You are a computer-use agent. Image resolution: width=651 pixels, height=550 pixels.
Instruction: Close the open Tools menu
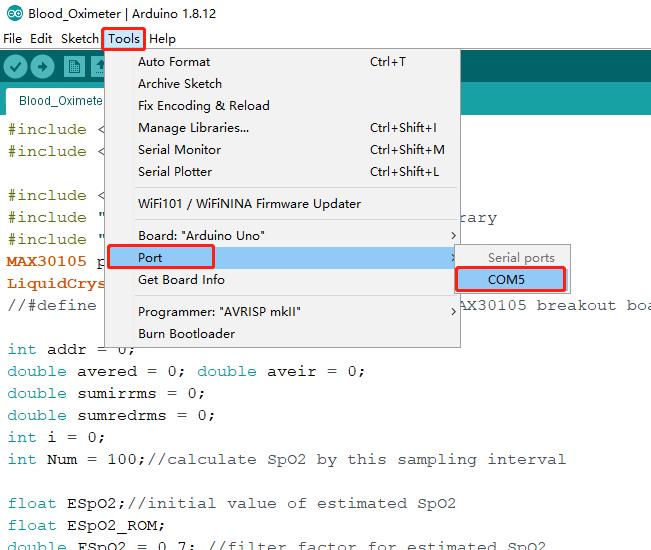(x=125, y=39)
